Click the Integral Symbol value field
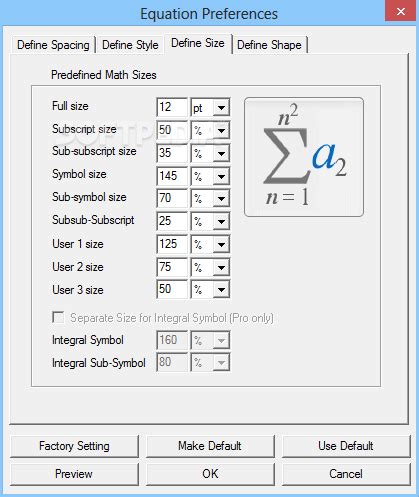Image resolution: width=419 pixels, height=497 pixels. 172,340
